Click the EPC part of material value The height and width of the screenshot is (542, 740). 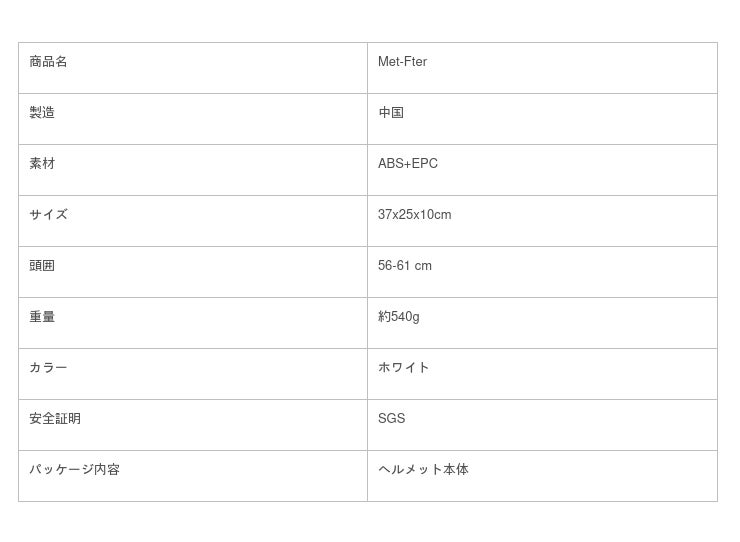point(425,164)
